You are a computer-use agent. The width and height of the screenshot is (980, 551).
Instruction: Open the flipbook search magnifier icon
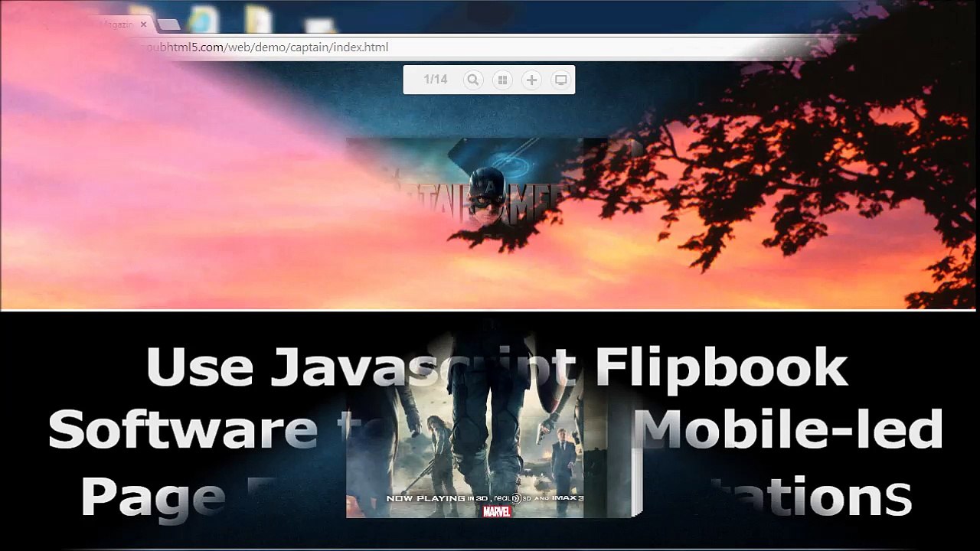[473, 80]
